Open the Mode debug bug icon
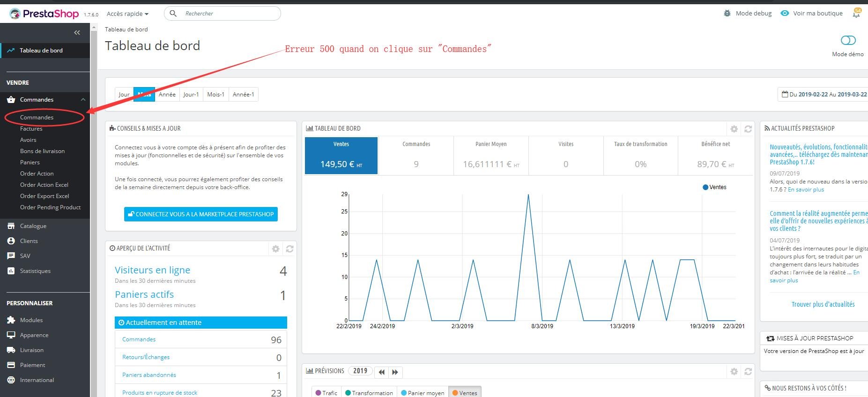Screen dimensions: 868x397 [x=727, y=13]
